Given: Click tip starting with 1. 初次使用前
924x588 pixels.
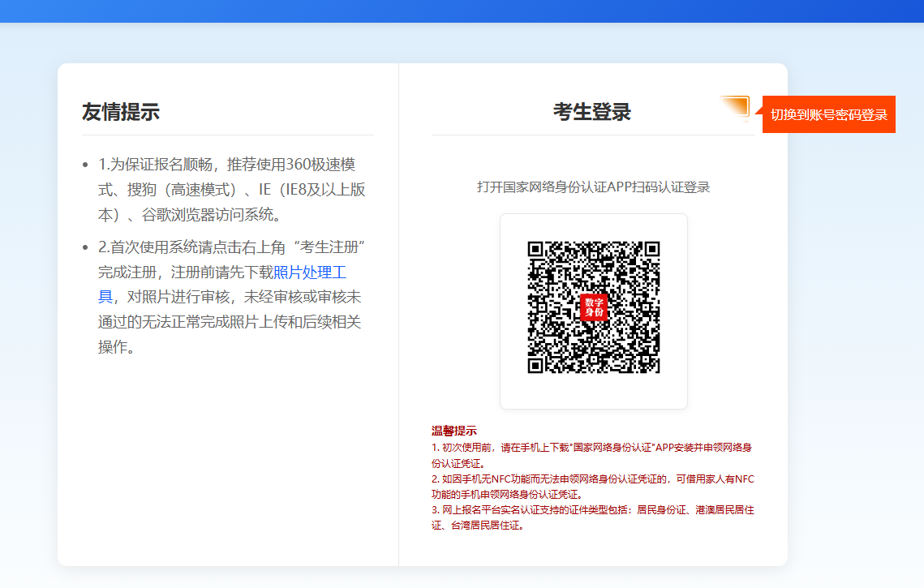Looking at the screenshot, I should tap(591, 456).
